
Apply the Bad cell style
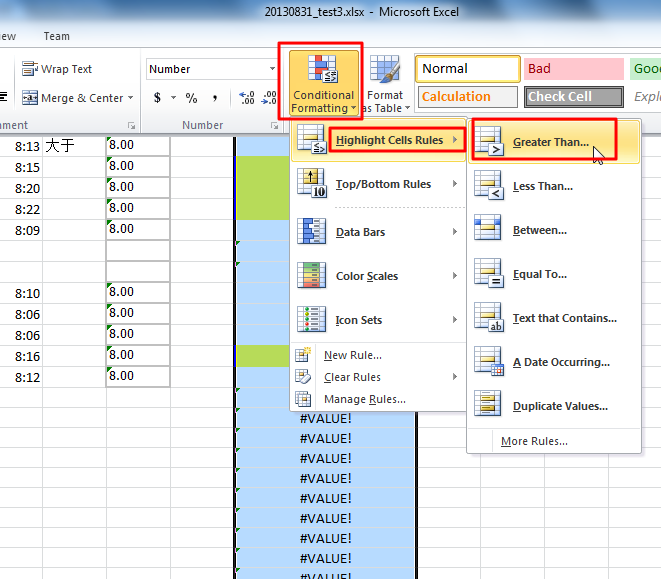coord(574,69)
